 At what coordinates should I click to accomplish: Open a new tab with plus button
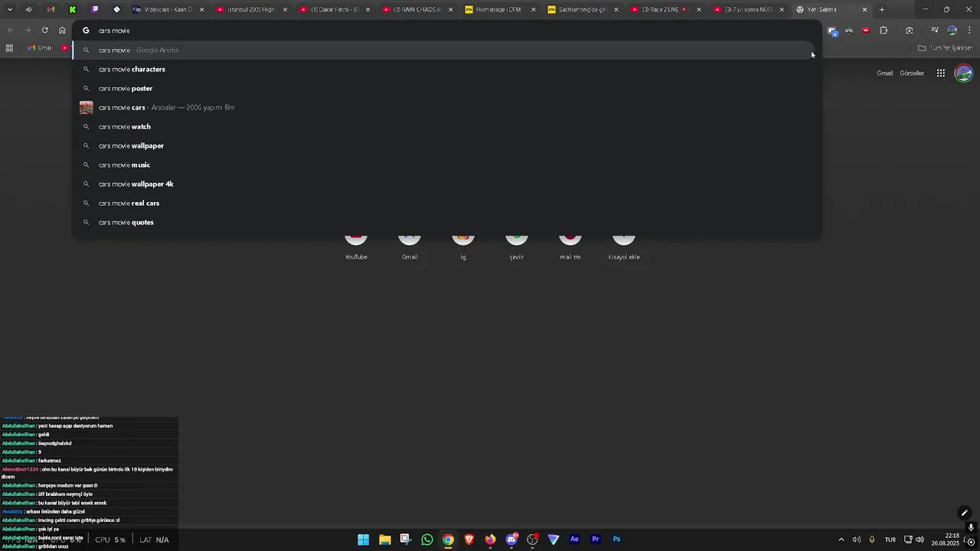tap(882, 10)
